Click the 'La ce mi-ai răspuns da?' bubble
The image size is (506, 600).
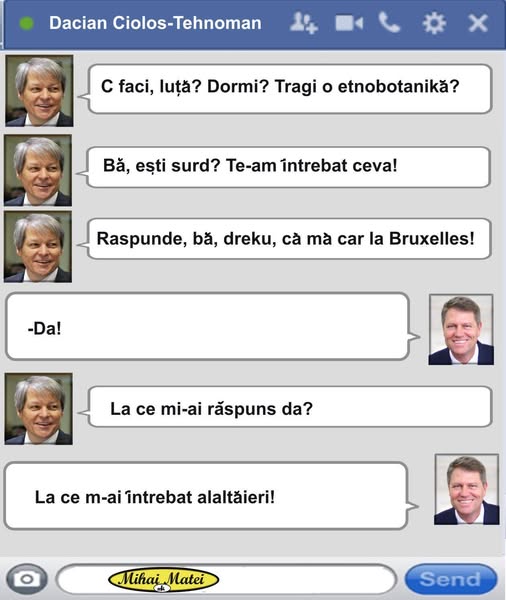(x=290, y=407)
